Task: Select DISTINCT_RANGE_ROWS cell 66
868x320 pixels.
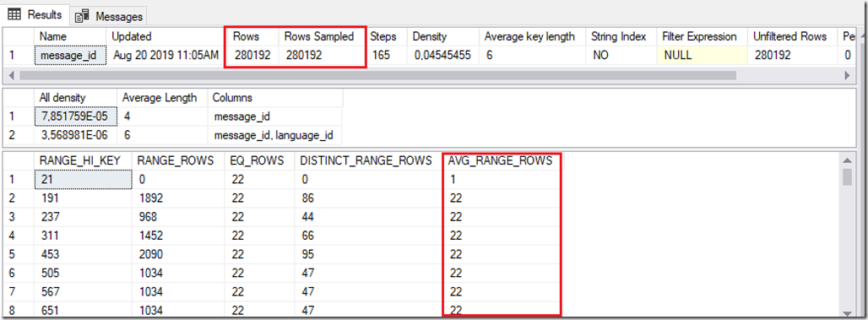Action: coord(369,236)
